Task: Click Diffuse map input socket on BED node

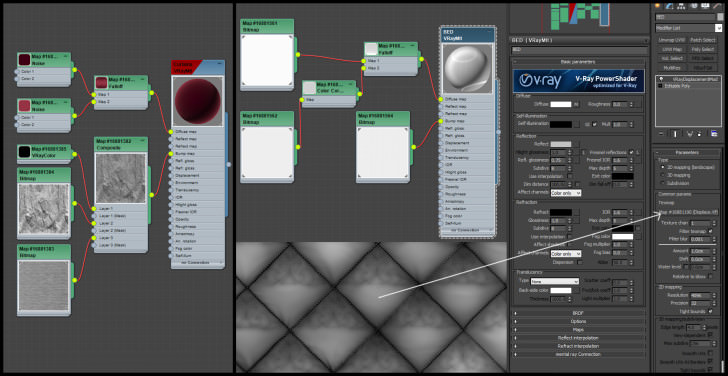Action: (441, 99)
